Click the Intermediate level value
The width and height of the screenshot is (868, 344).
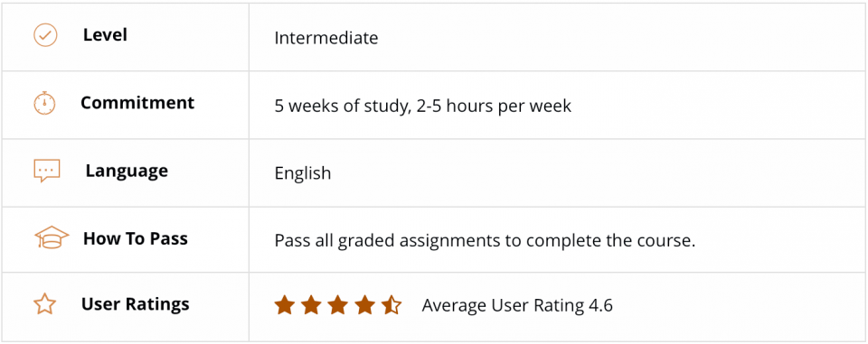pos(326,38)
